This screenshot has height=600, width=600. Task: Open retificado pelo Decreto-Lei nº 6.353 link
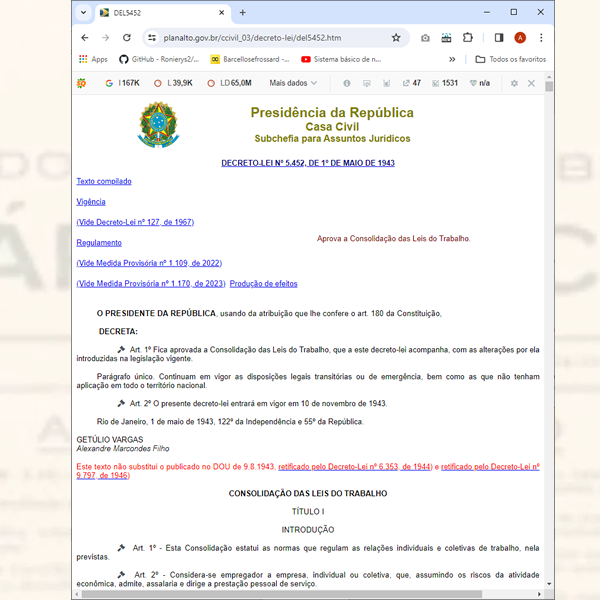pyautogui.click(x=355, y=466)
